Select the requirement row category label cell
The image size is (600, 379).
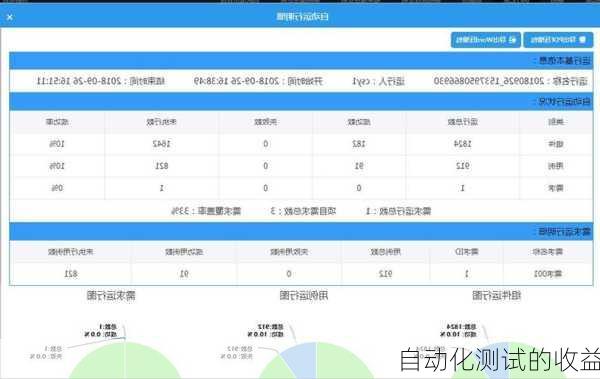coord(556,188)
